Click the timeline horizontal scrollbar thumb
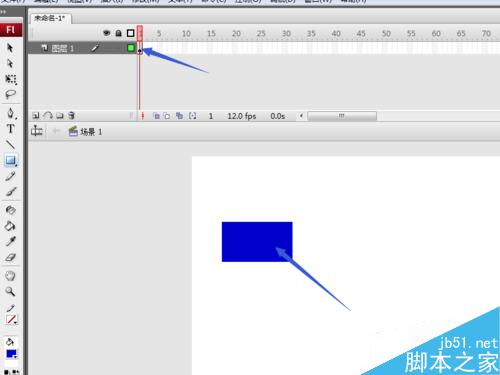The width and height of the screenshot is (500, 375). coord(342,116)
